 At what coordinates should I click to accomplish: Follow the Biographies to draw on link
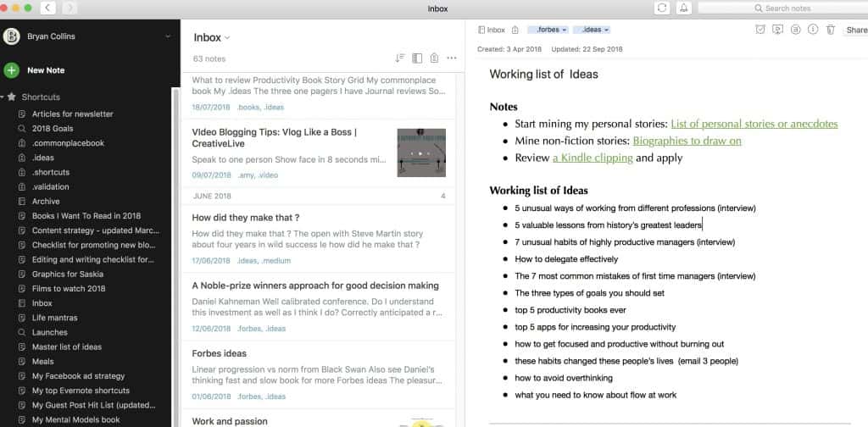coord(687,141)
